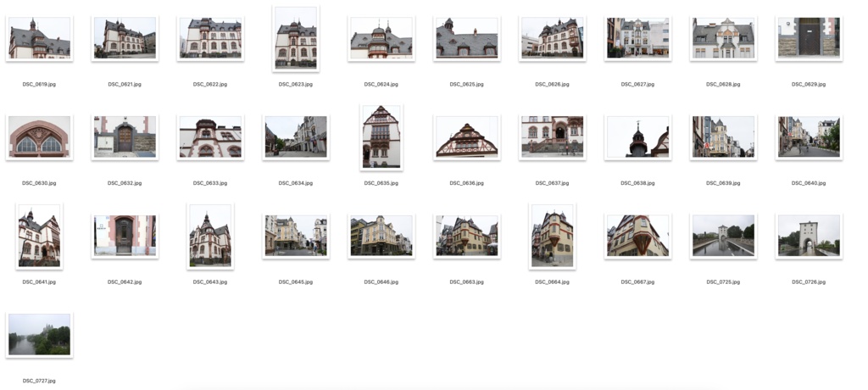868x390 pixels.
Task: Click the file name DSC_0643.jpg
Action: 210,282
